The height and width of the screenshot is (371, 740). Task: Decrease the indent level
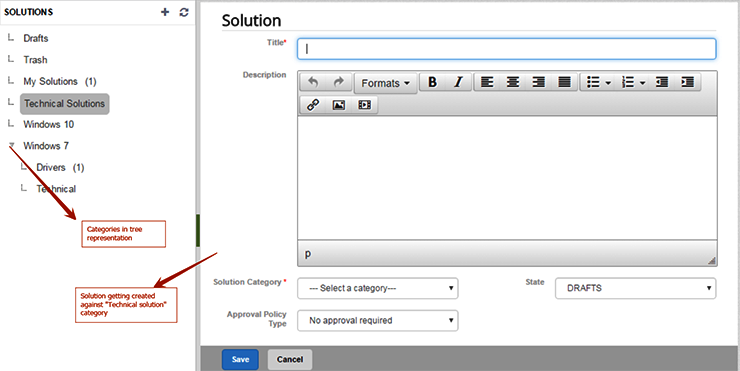click(x=662, y=82)
